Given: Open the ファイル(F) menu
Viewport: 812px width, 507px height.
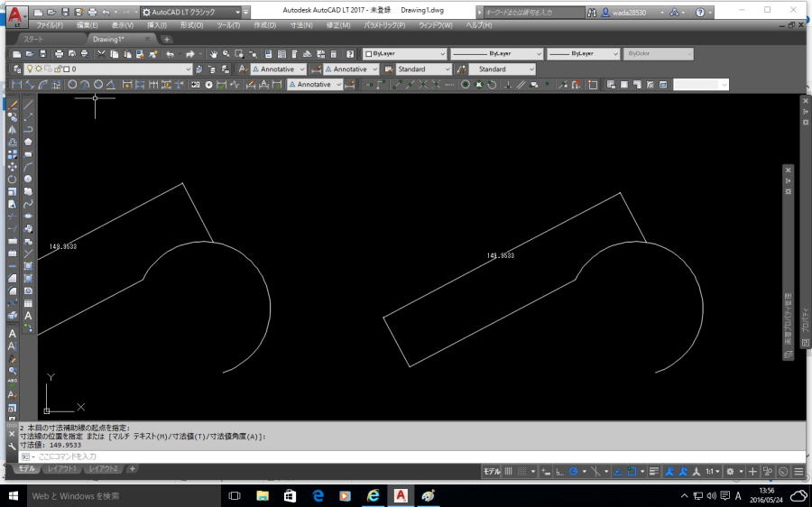Looking at the screenshot, I should tap(50, 25).
